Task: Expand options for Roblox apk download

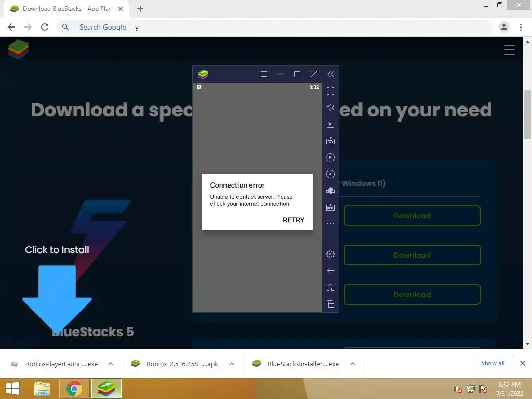Action: tap(232, 364)
